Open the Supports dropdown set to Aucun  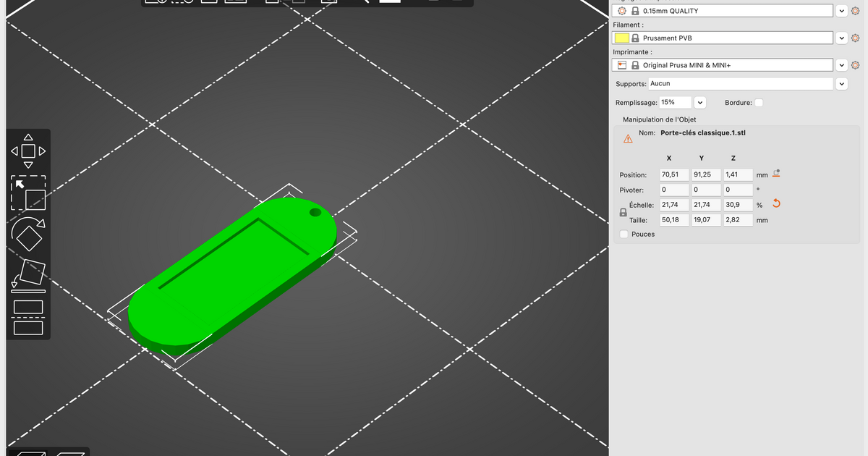click(x=841, y=83)
